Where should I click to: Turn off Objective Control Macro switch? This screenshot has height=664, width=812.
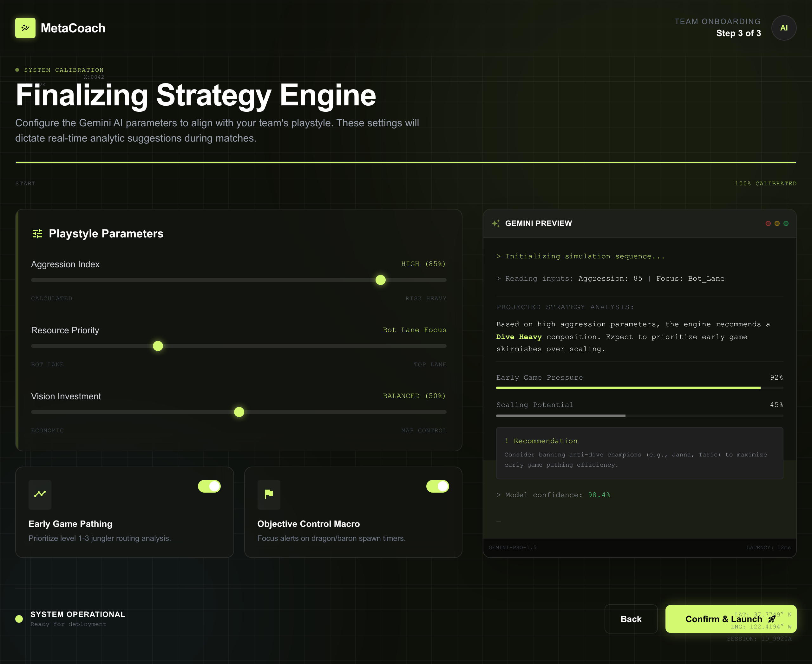pos(437,486)
